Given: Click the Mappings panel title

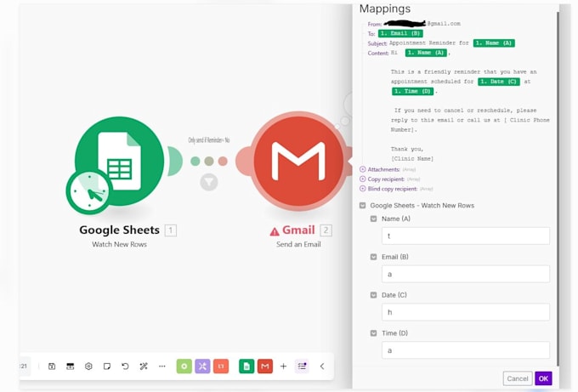Looking at the screenshot, I should coord(385,9).
